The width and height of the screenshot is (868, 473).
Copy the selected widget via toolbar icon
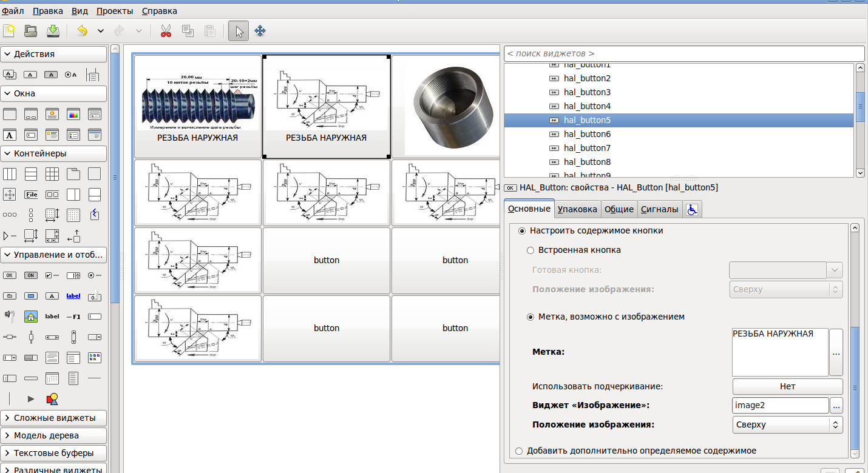tap(188, 31)
